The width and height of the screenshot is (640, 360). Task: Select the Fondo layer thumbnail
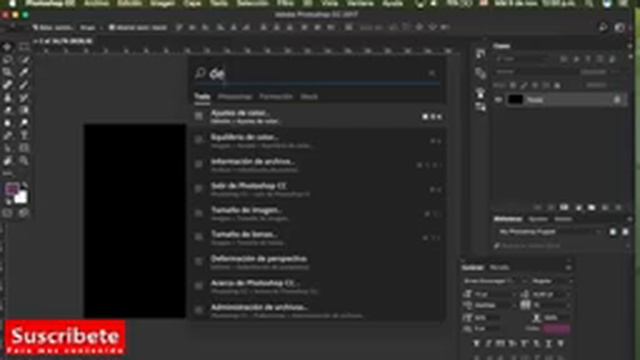516,99
